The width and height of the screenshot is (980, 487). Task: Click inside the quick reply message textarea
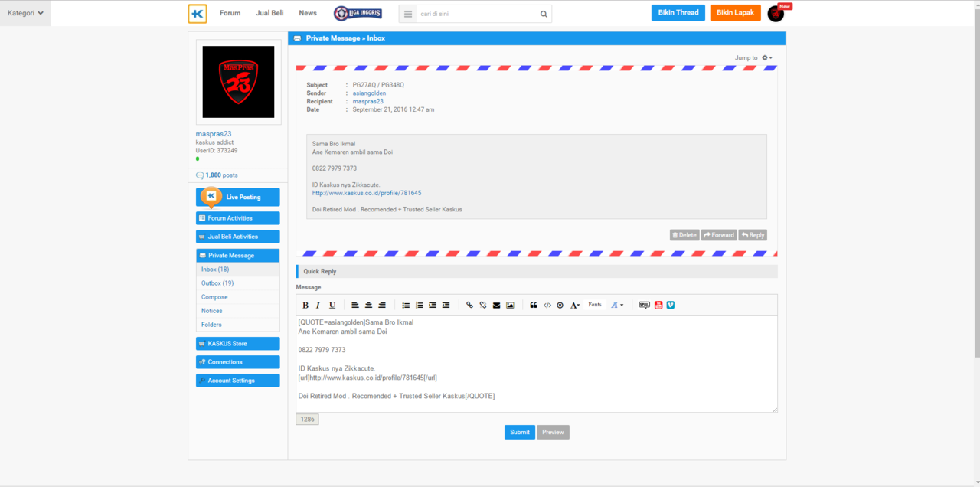click(x=537, y=364)
